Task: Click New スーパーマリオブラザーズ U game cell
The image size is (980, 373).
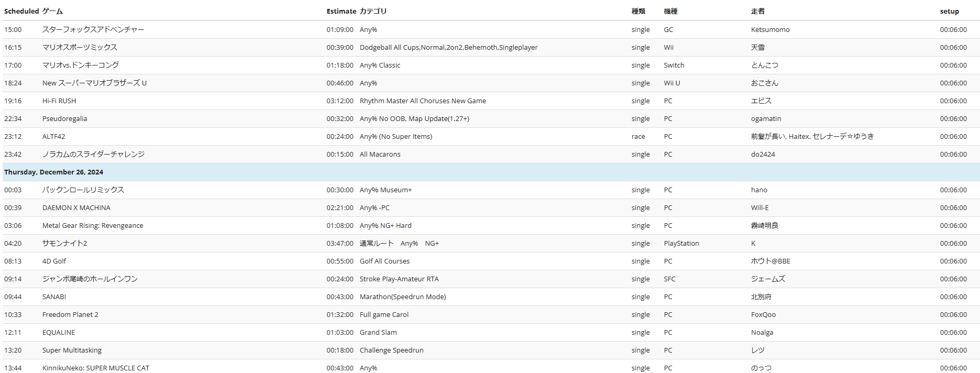Action: 94,83
